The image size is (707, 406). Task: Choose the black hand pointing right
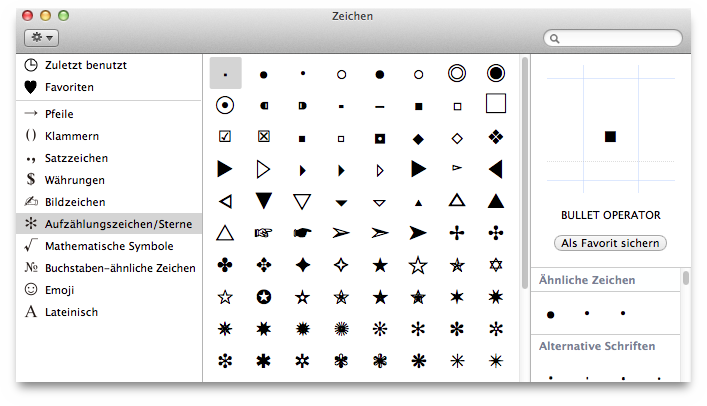click(x=302, y=233)
